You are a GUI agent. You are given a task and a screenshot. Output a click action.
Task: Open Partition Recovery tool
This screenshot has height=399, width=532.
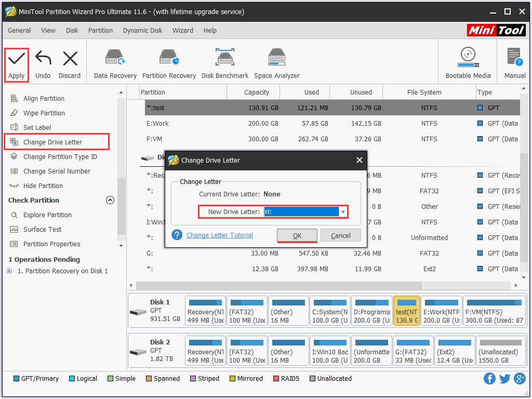tap(169, 64)
